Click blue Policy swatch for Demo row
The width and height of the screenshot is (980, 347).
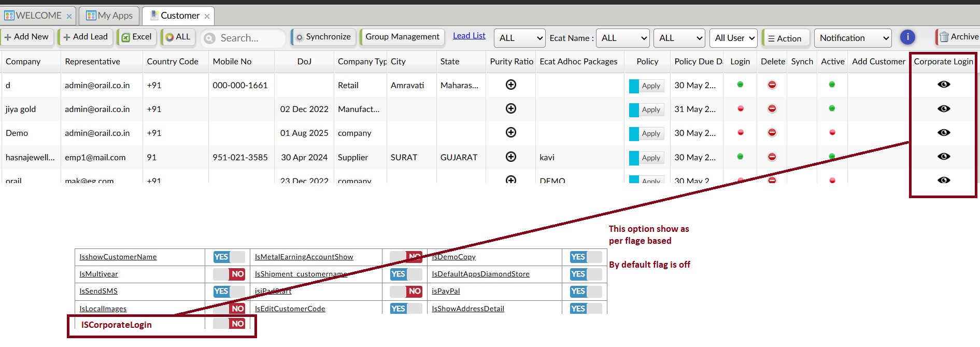coord(634,134)
